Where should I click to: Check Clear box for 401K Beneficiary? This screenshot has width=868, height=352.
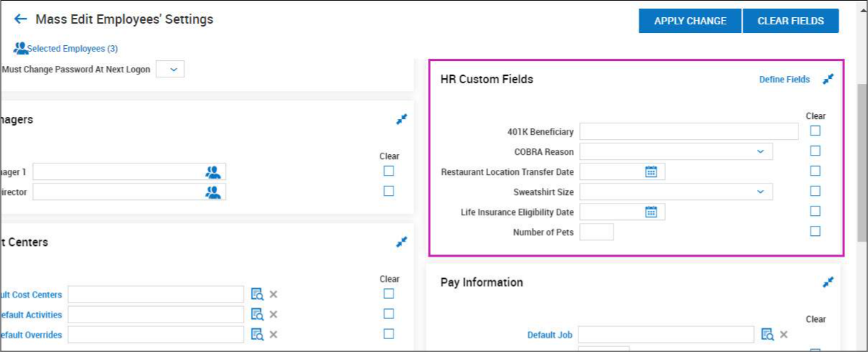815,130
